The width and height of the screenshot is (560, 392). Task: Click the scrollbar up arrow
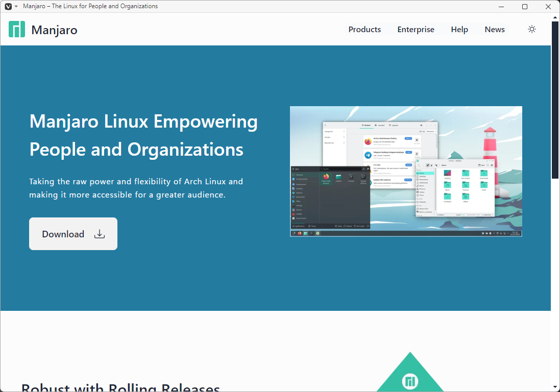click(x=555, y=16)
